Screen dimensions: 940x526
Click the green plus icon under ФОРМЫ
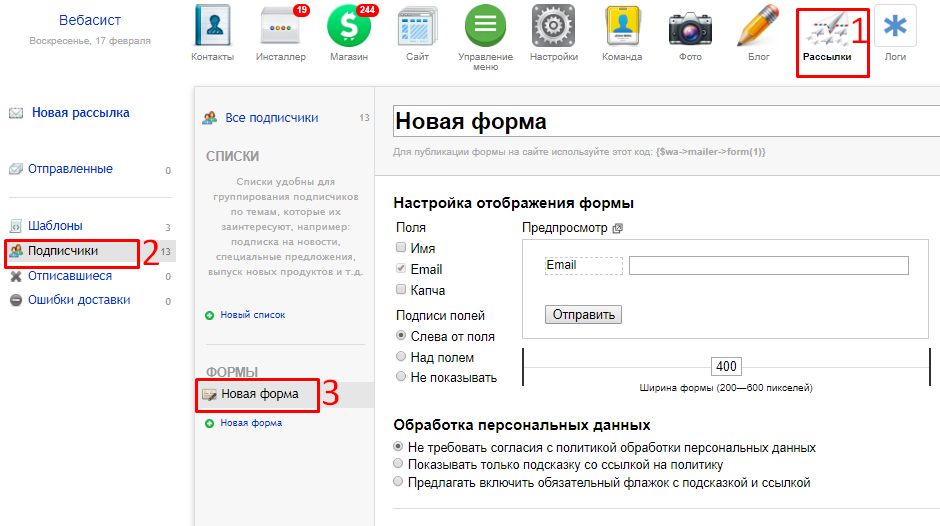coord(209,423)
